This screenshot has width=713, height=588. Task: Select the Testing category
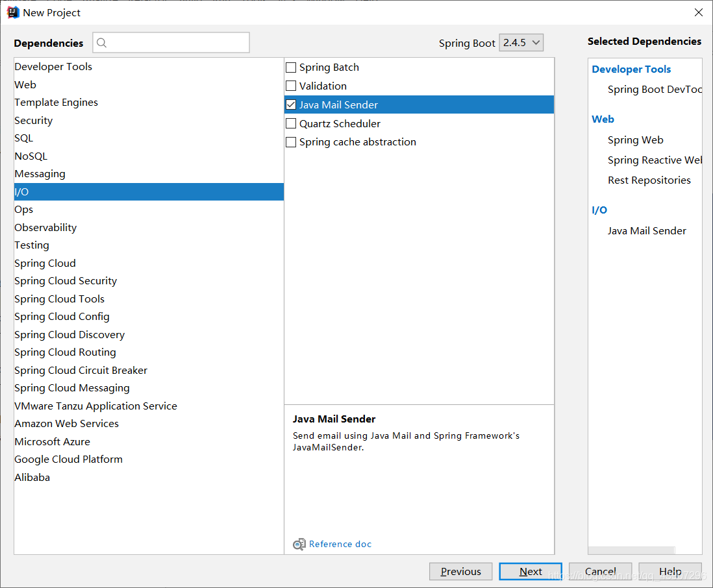[149, 245]
